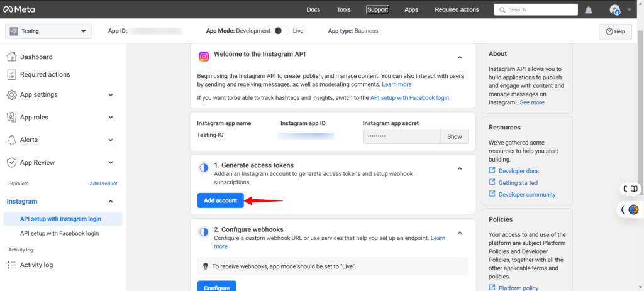Screen dimensions: 644x291
Task: Click the App Review shield icon
Action: [11, 162]
